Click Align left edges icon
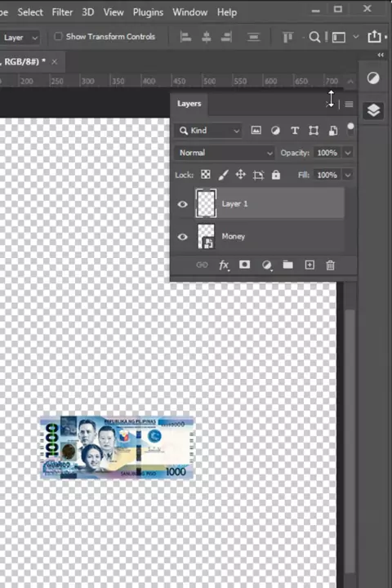The width and height of the screenshot is (392, 588). point(185,37)
